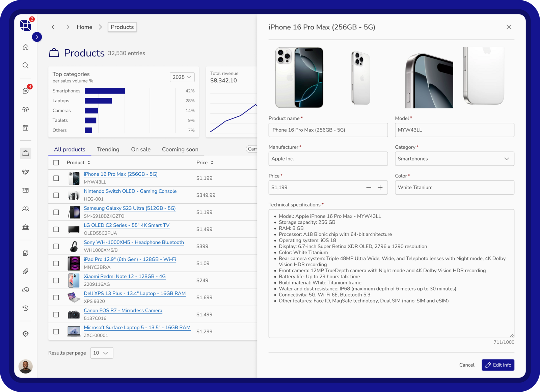Switch to the Trending tab
This screenshot has width=540, height=392.
(108, 149)
